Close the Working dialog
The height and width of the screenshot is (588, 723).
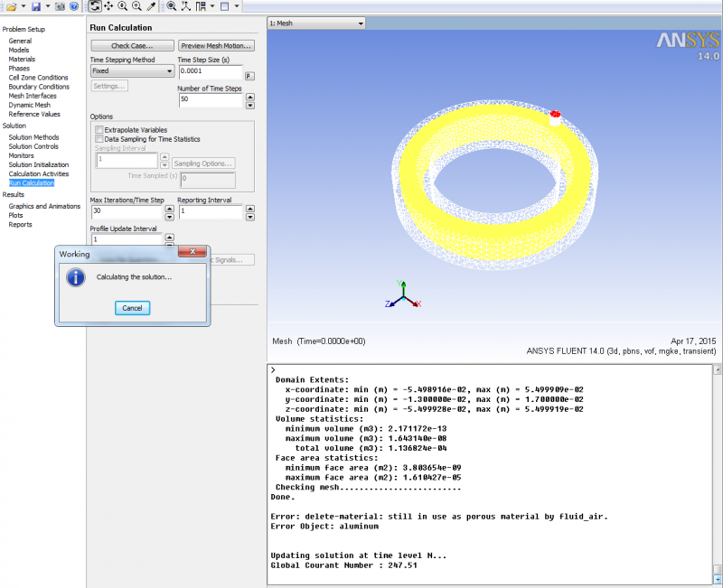click(192, 252)
